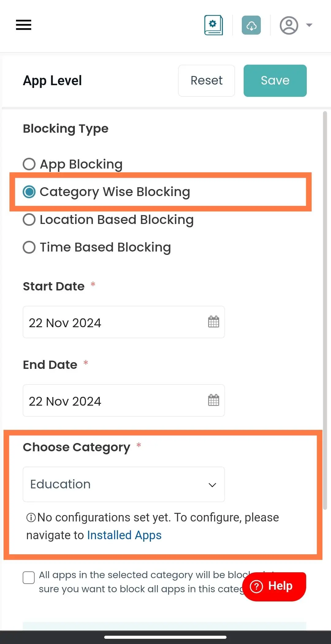Open End Date calendar picker icon
331x644 pixels.
pos(213,400)
